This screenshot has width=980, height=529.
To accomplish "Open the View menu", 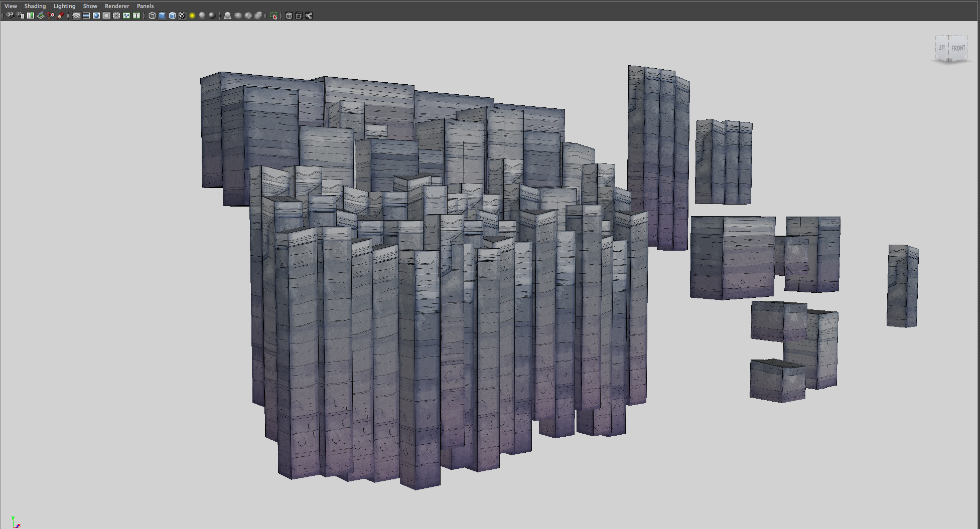I will [11, 6].
